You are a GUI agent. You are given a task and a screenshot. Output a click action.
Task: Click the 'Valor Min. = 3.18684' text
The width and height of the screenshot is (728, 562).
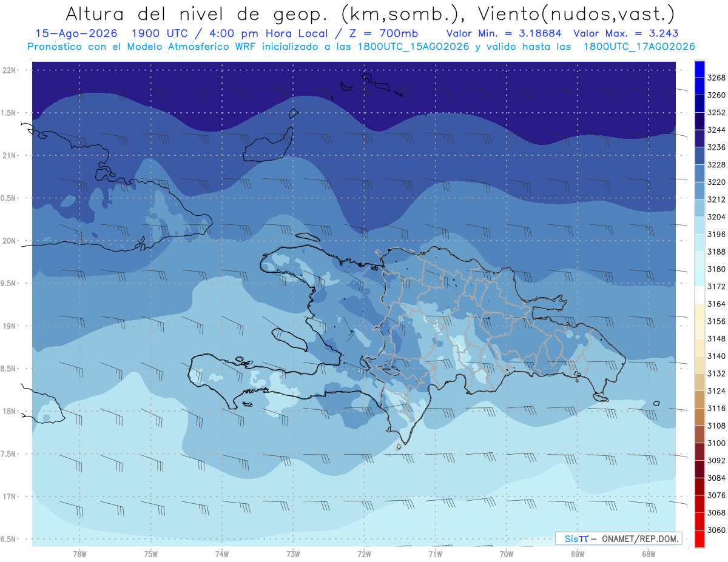point(504,33)
